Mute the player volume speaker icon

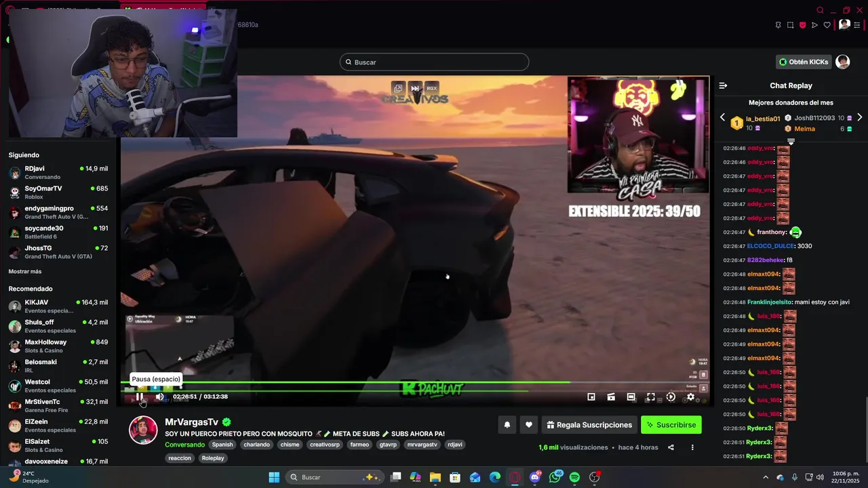(159, 397)
